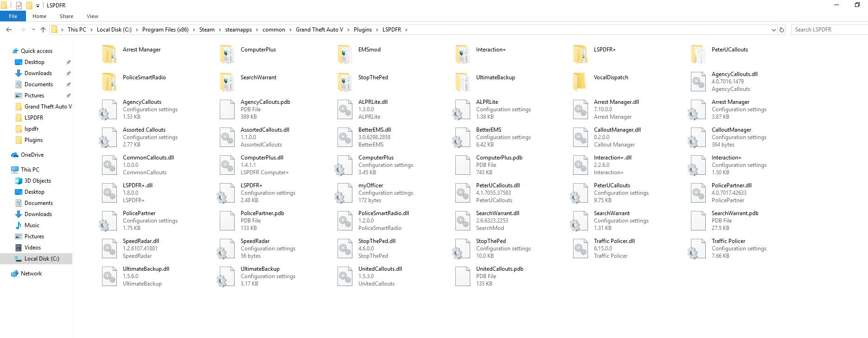Select Quick access in the navigation pane
868x338 pixels.
click(37, 51)
